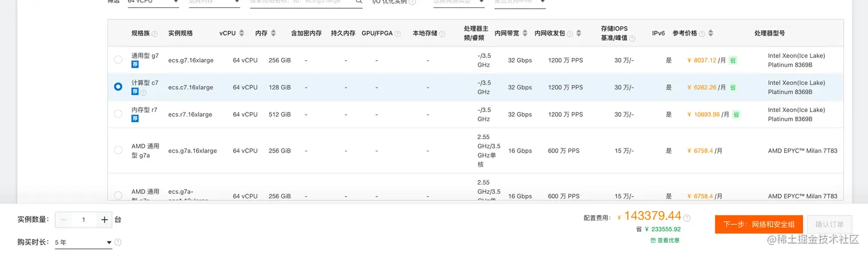The height and width of the screenshot is (254, 868).
Task: Click the 省 ¥233555.92 savings text
Action: 658,229
